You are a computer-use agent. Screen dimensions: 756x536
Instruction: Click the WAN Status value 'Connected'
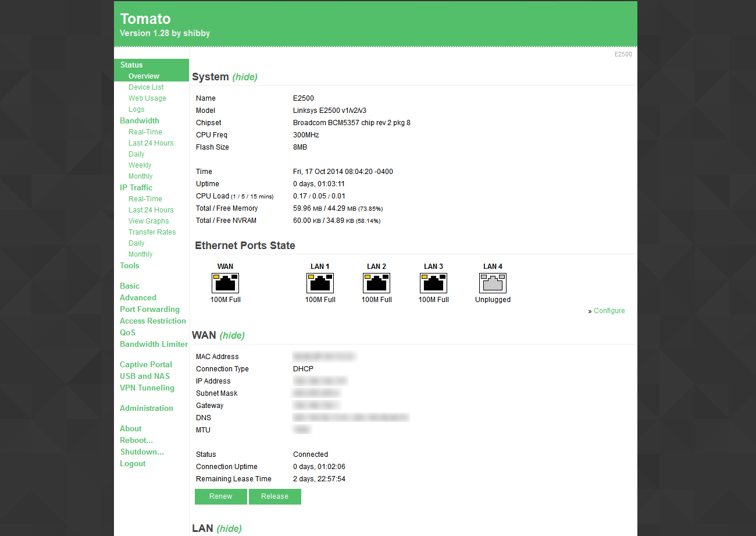click(x=311, y=455)
